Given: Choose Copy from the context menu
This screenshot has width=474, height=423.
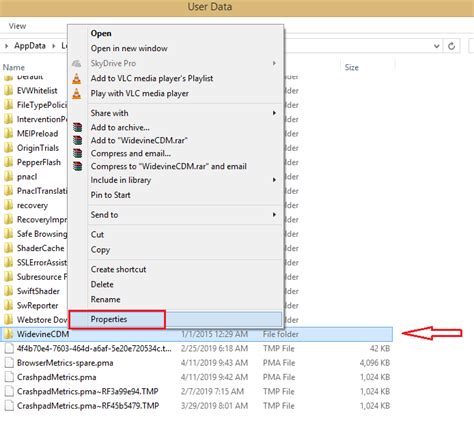Looking at the screenshot, I should (100, 250).
